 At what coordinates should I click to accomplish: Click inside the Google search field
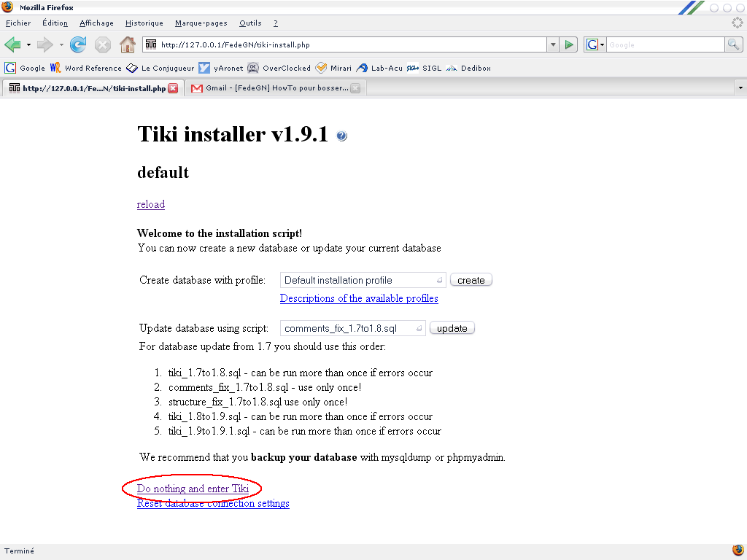click(x=664, y=44)
